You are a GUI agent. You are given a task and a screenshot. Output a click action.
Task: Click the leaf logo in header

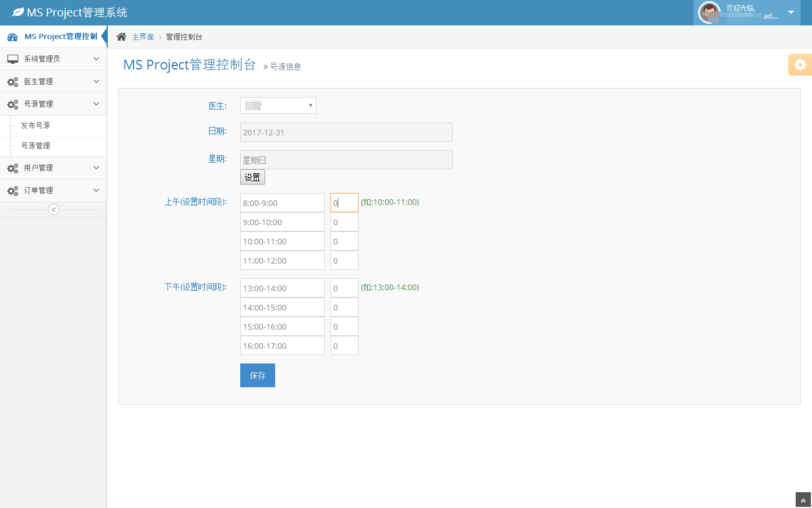pyautogui.click(x=18, y=12)
